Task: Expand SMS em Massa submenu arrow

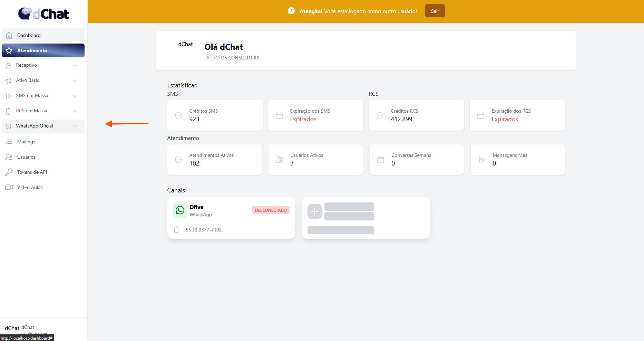Action: [75, 96]
